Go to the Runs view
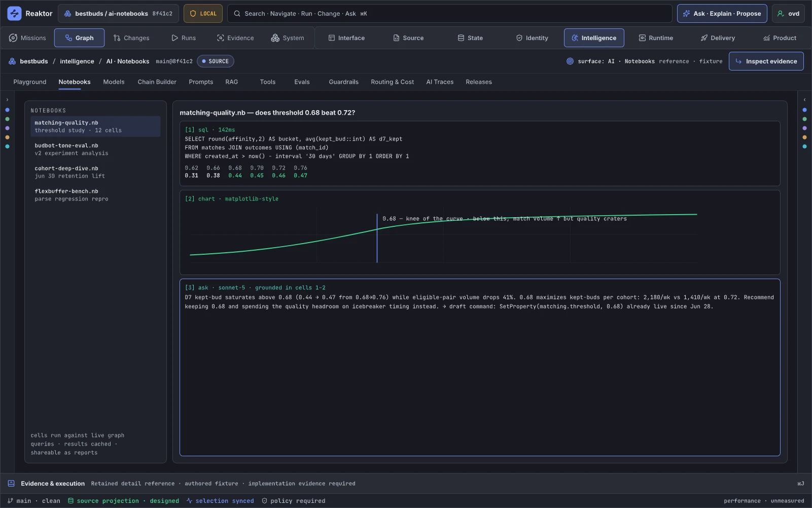The height and width of the screenshot is (508, 812). [x=184, y=38]
